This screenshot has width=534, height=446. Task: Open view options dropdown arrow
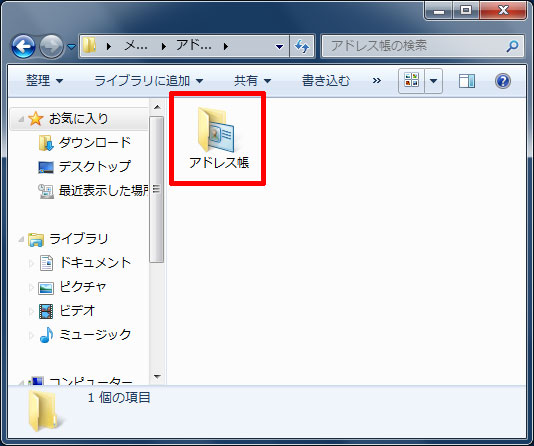pos(433,81)
